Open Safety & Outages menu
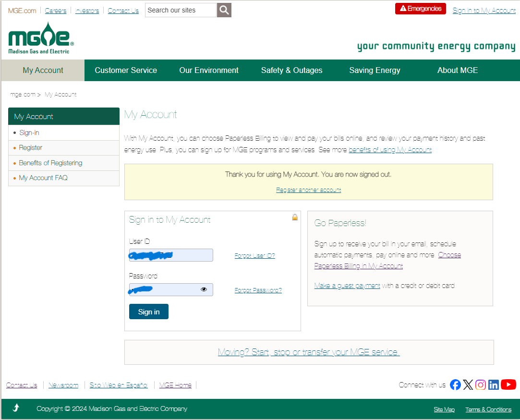Viewport: 520px width, 420px height. tap(291, 70)
